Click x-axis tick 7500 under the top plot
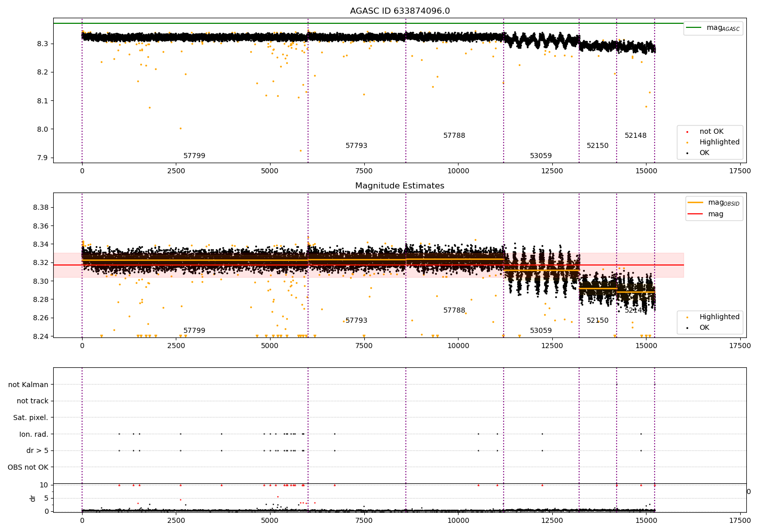Image resolution: width=760 pixels, height=532 pixels. 364,171
